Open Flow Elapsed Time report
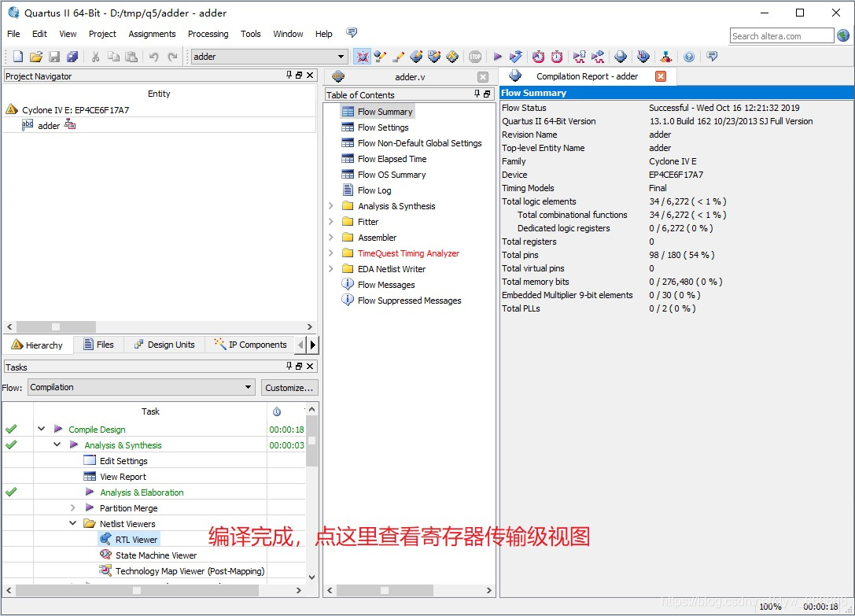The height and width of the screenshot is (616, 855). [392, 159]
